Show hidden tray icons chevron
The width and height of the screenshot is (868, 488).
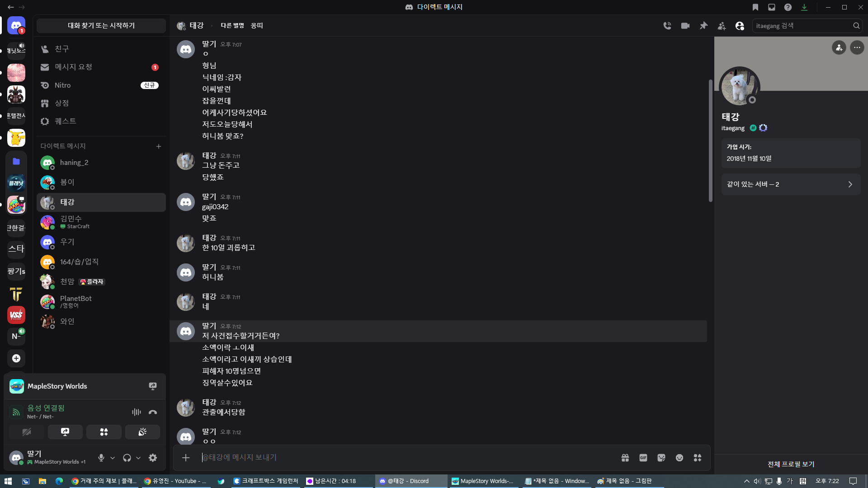[747, 481]
